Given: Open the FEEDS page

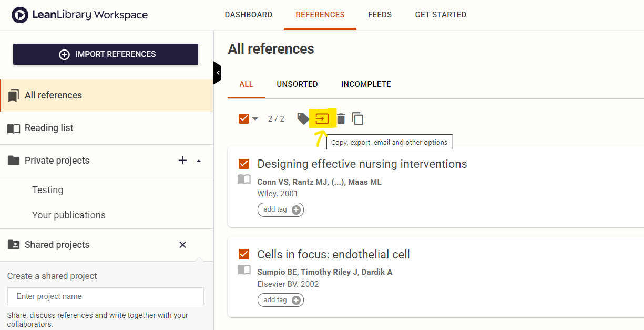Looking at the screenshot, I should pos(380,14).
